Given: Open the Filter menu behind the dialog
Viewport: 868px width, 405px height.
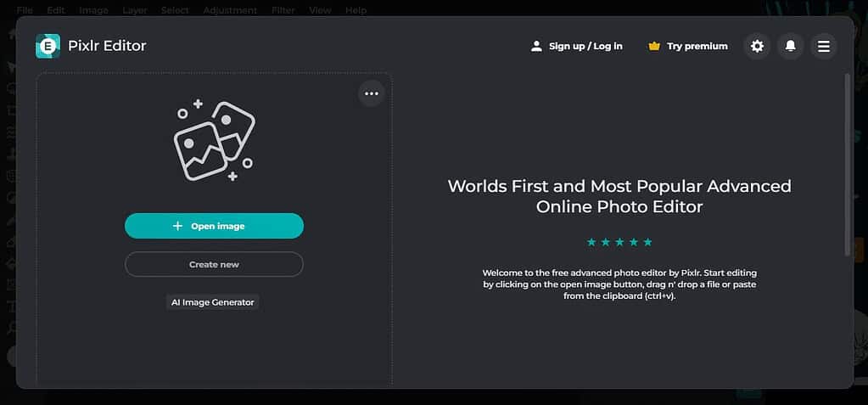Looking at the screenshot, I should pyautogui.click(x=283, y=10).
